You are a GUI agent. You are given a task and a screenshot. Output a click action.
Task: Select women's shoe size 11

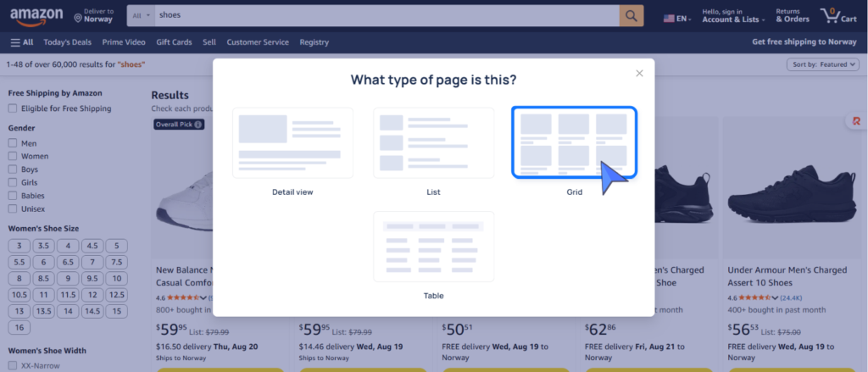click(44, 295)
